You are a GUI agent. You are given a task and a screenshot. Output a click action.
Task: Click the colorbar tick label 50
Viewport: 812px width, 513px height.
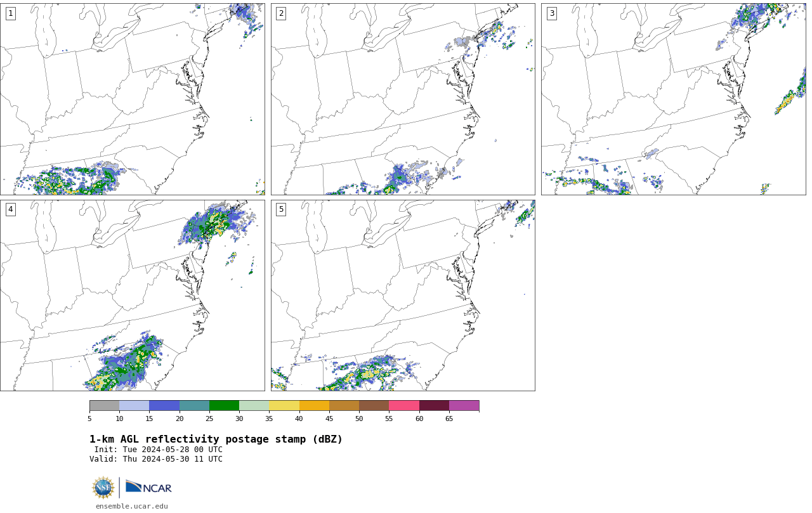coord(359,419)
